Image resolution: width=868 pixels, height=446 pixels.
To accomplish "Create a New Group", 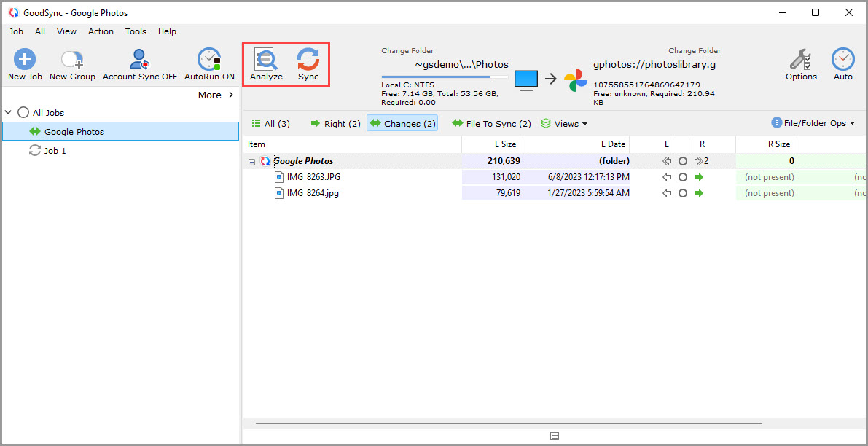I will coord(71,63).
